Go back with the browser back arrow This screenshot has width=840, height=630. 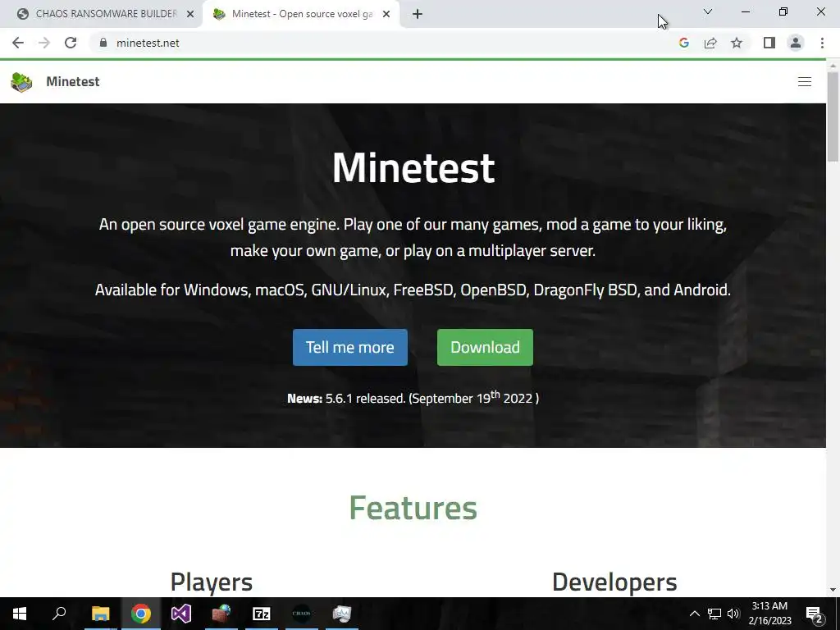click(18, 43)
